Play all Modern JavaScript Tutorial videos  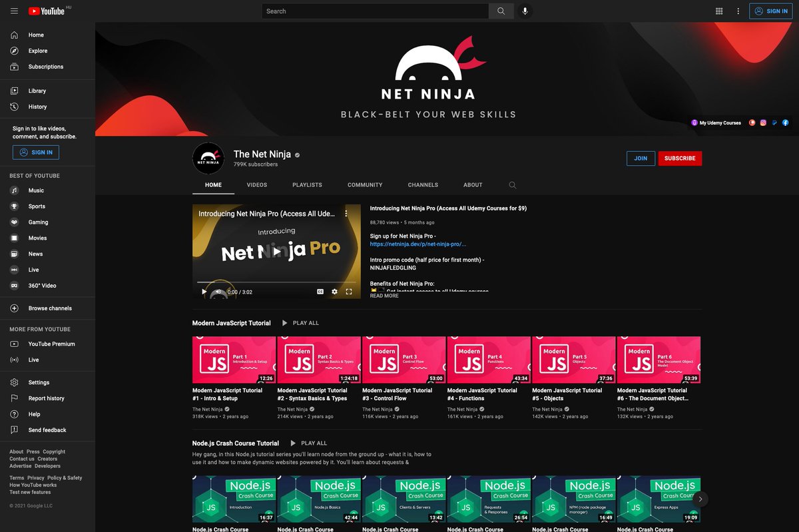tap(300, 323)
